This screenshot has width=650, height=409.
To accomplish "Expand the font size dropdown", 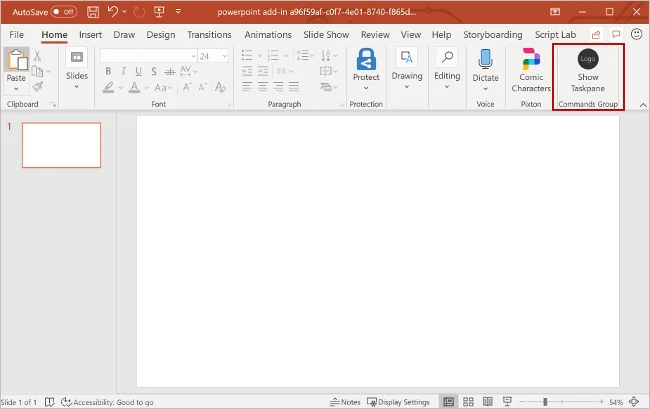I will tap(224, 56).
